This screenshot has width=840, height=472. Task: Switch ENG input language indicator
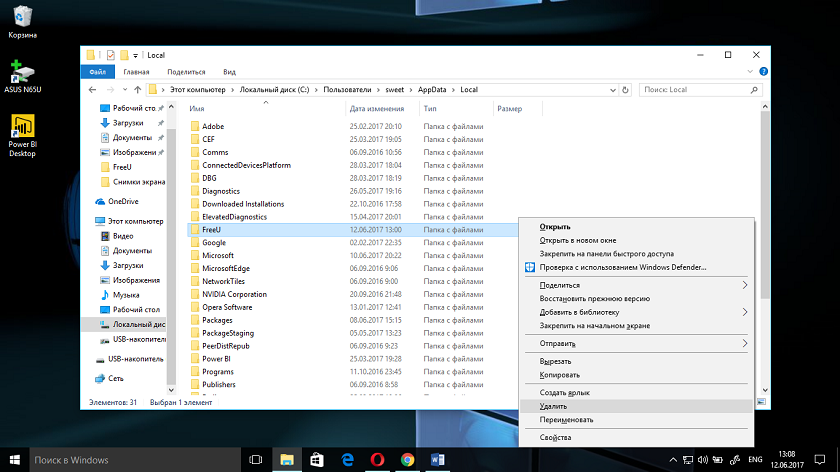click(755, 460)
